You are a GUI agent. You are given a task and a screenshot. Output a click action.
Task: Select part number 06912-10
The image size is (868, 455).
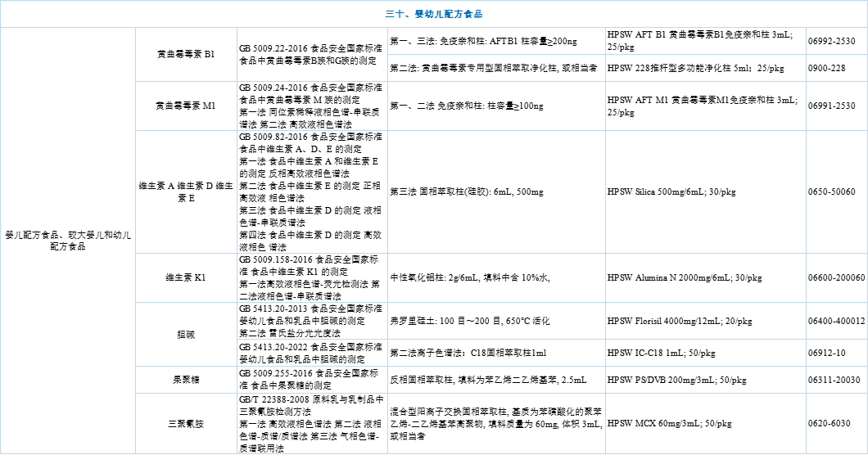(x=826, y=353)
